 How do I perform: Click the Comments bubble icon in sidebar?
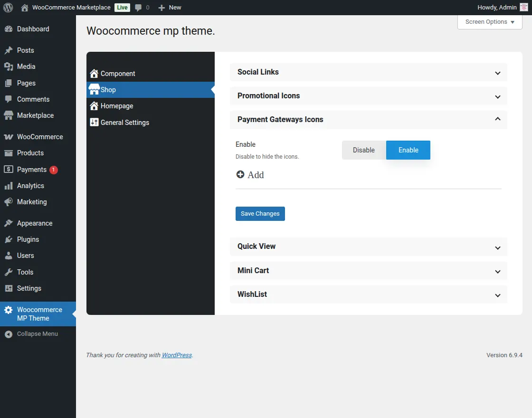point(9,99)
